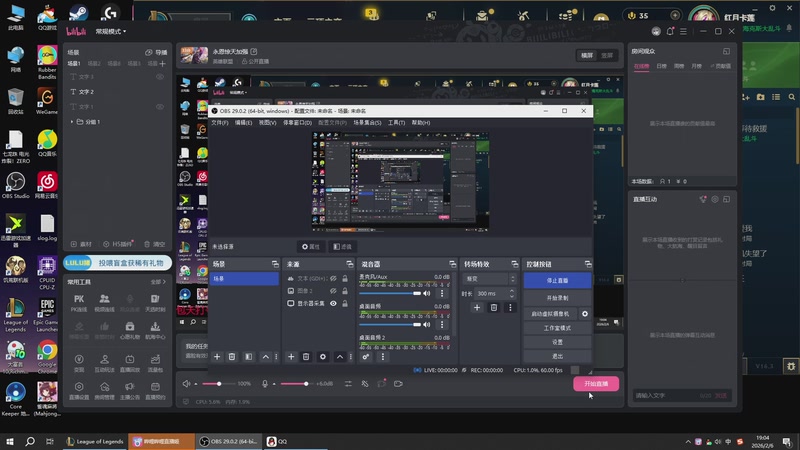The height and width of the screenshot is (450, 800).
Task: Open speaker device arrow next to speaker icon
Action: coord(195,384)
